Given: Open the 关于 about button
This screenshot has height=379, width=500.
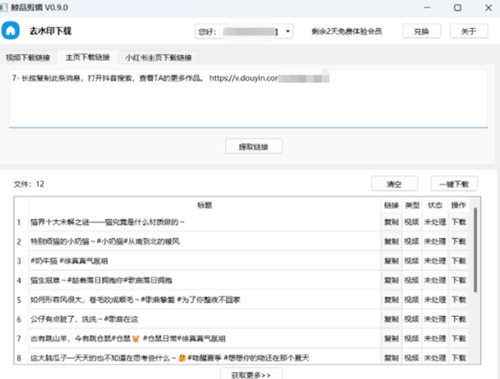Looking at the screenshot, I should click(469, 31).
